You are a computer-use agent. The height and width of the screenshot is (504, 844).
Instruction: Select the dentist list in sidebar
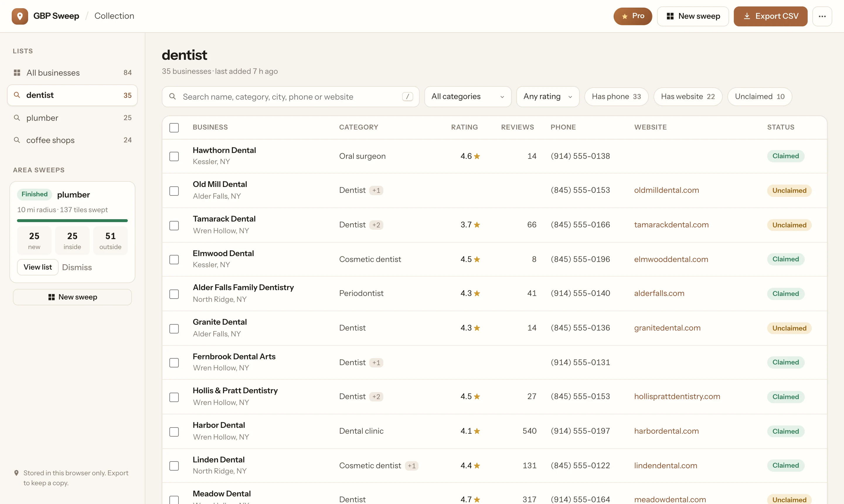72,95
